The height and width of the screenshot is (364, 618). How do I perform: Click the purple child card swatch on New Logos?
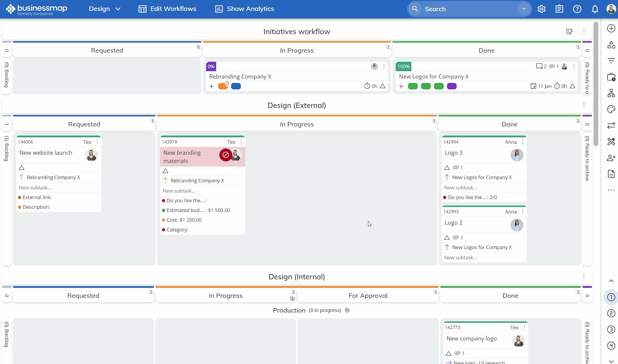(x=452, y=86)
